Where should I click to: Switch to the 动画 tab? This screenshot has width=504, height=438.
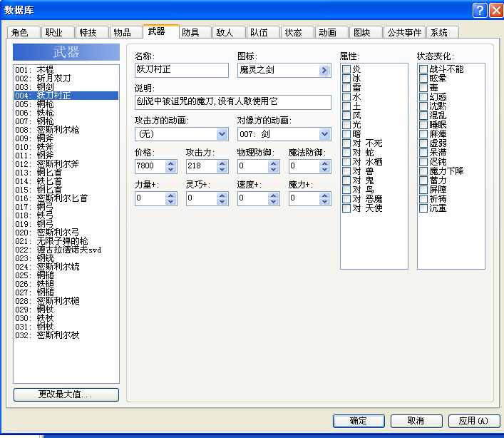point(331,33)
